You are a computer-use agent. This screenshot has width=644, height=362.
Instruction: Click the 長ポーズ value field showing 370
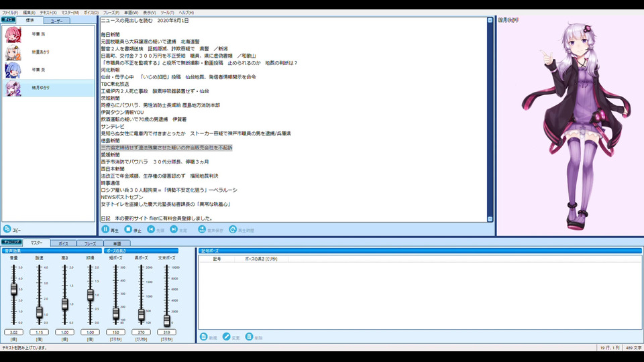tap(142, 332)
